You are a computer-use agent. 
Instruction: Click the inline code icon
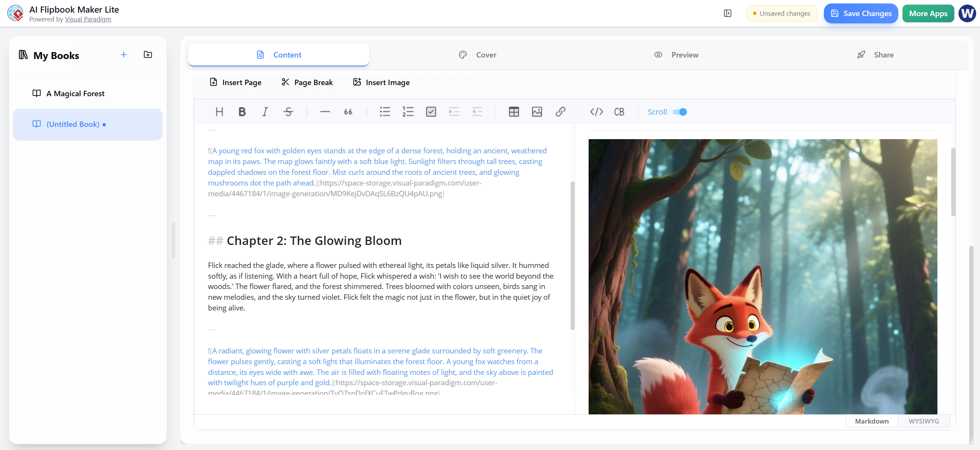[596, 112]
